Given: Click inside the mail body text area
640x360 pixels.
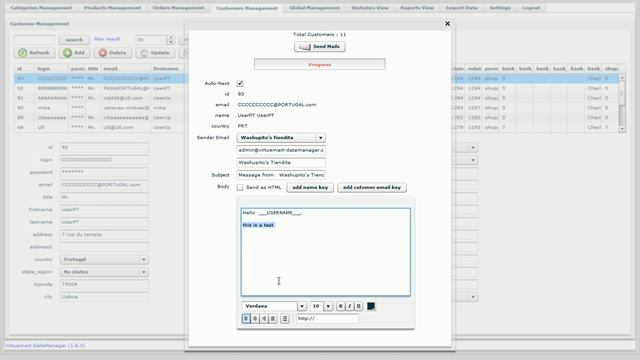Looking at the screenshot, I should pyautogui.click(x=326, y=252).
